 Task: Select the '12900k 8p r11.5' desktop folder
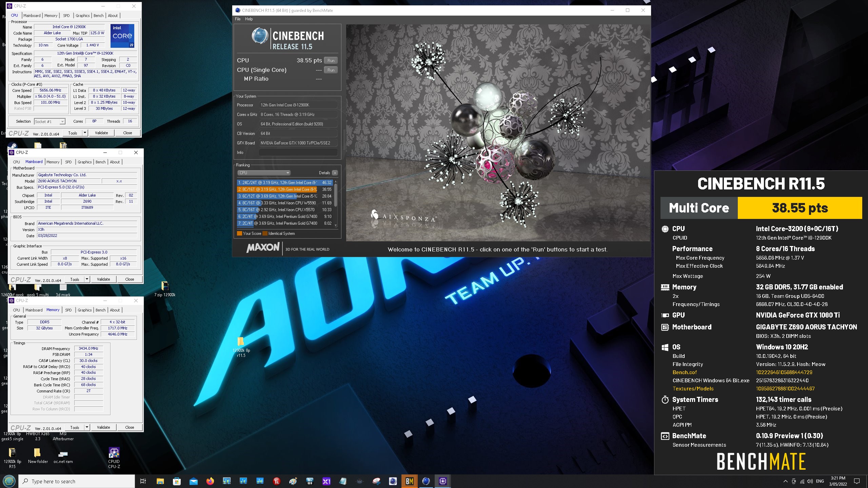[x=241, y=347]
